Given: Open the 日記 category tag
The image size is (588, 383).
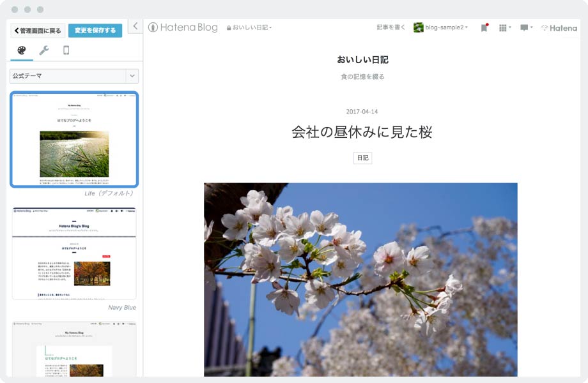Looking at the screenshot, I should [x=362, y=158].
